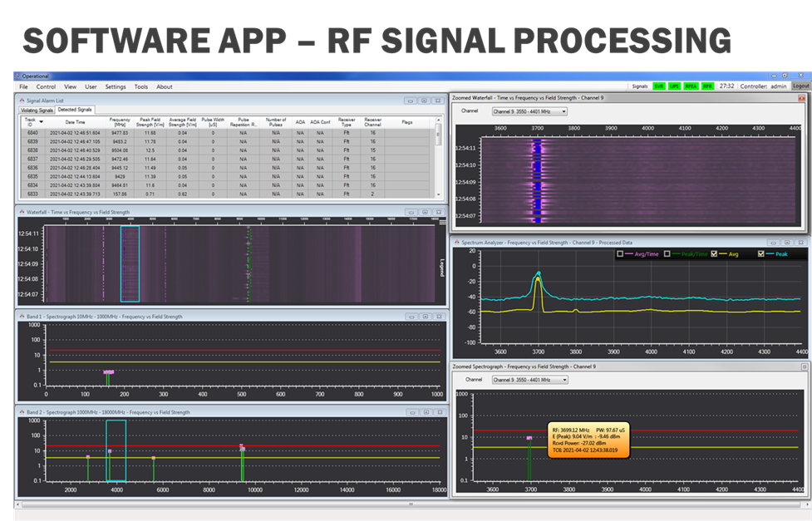Click the Track ID sort arrow
812x521 pixels.
click(42, 123)
